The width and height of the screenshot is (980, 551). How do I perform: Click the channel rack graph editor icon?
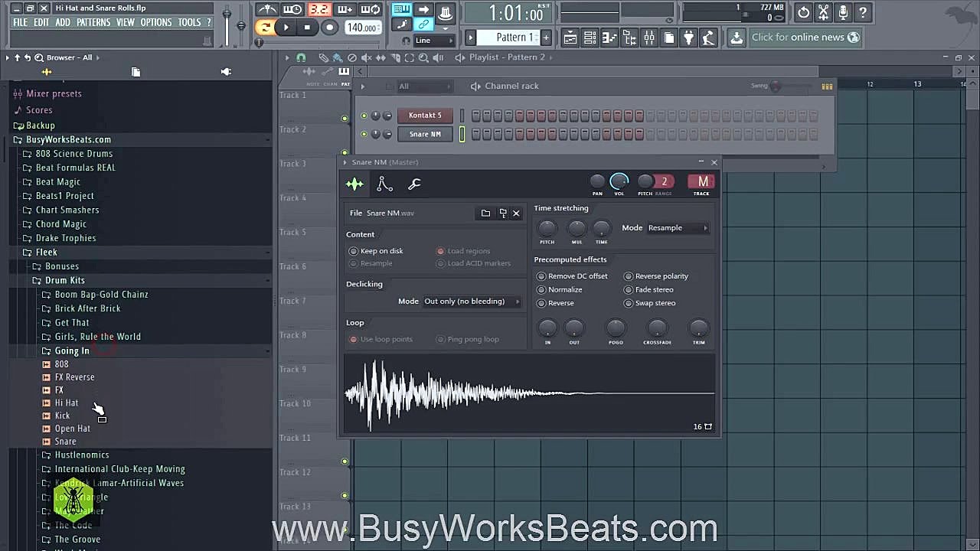(x=827, y=86)
